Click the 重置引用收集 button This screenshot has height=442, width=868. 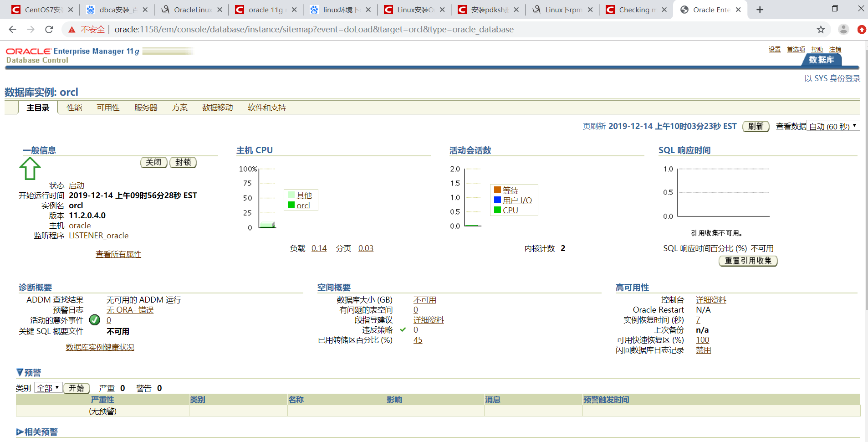coord(748,261)
